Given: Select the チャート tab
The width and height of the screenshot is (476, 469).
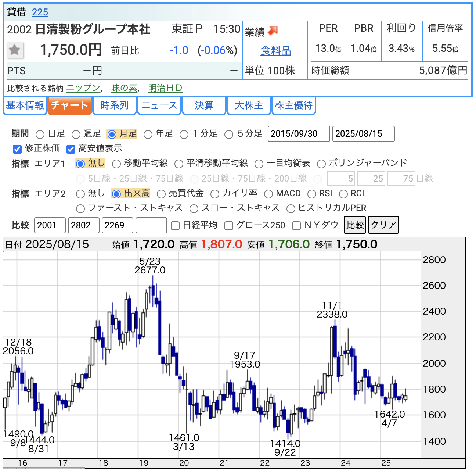Looking at the screenshot, I should tap(69, 105).
